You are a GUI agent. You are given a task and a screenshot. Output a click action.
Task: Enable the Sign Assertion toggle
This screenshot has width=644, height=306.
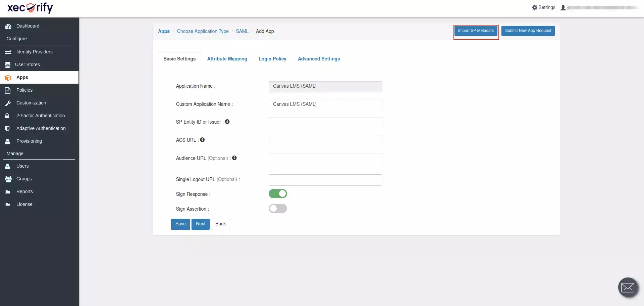tap(278, 208)
